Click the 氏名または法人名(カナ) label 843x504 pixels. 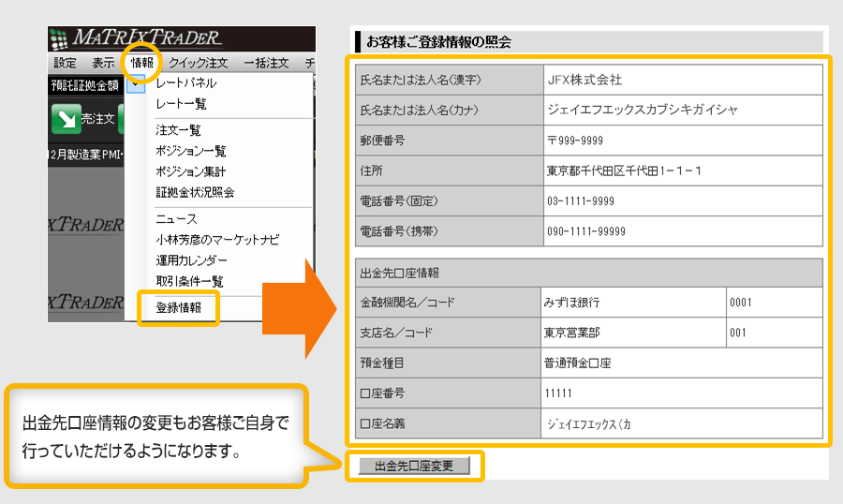pyautogui.click(x=420, y=111)
